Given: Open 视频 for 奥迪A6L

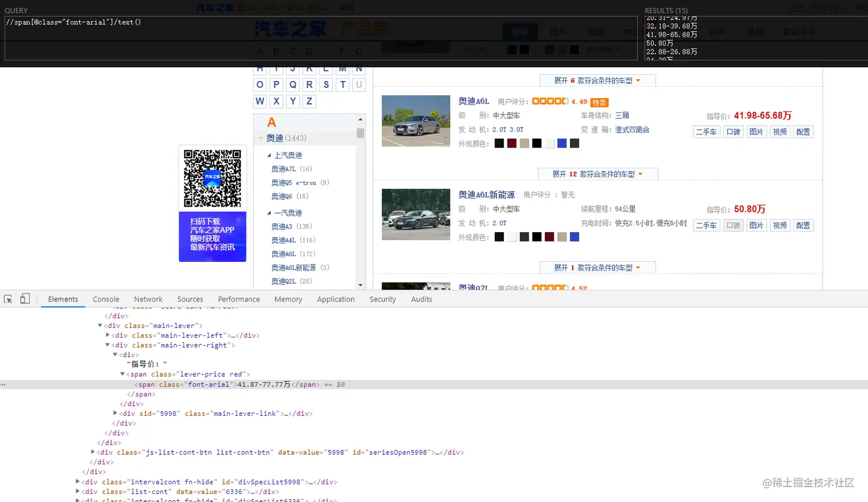Looking at the screenshot, I should 780,132.
